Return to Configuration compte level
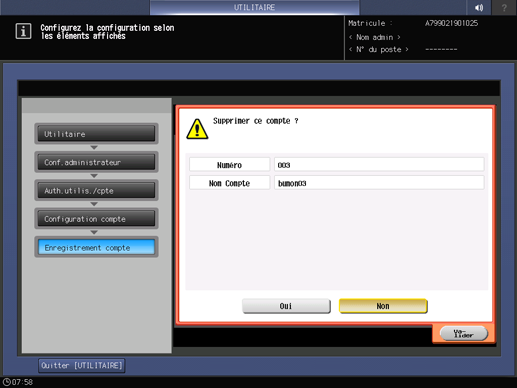This screenshot has height=388, width=517. click(96, 219)
